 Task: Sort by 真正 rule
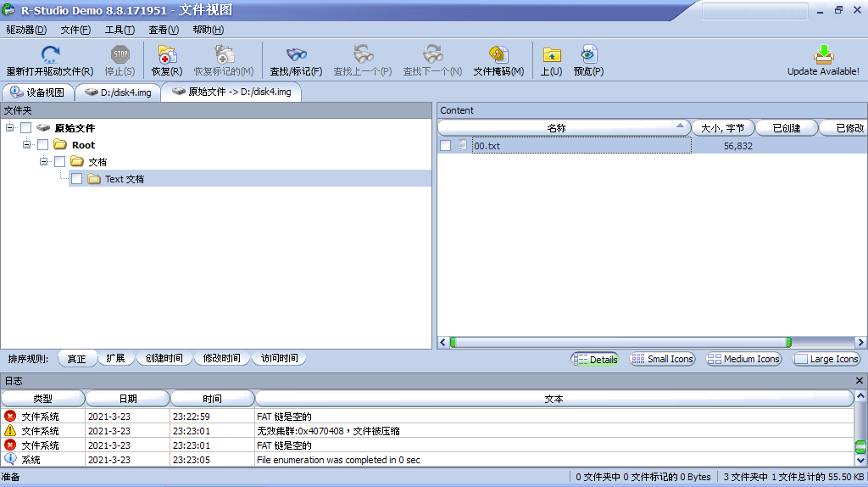coord(77,359)
